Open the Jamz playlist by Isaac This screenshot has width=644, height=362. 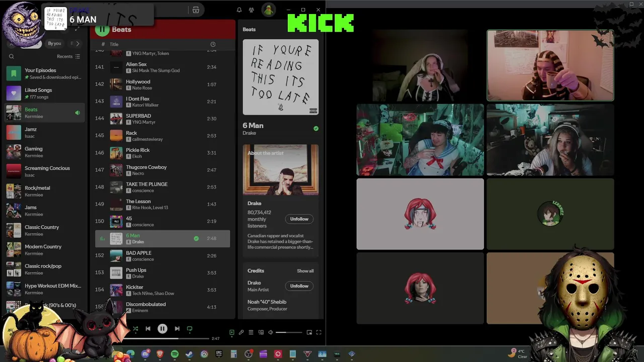tap(45, 132)
